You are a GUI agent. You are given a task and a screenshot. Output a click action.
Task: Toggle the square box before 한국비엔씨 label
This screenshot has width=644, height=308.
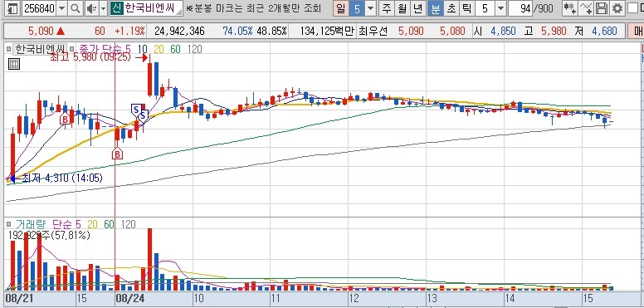9,49
